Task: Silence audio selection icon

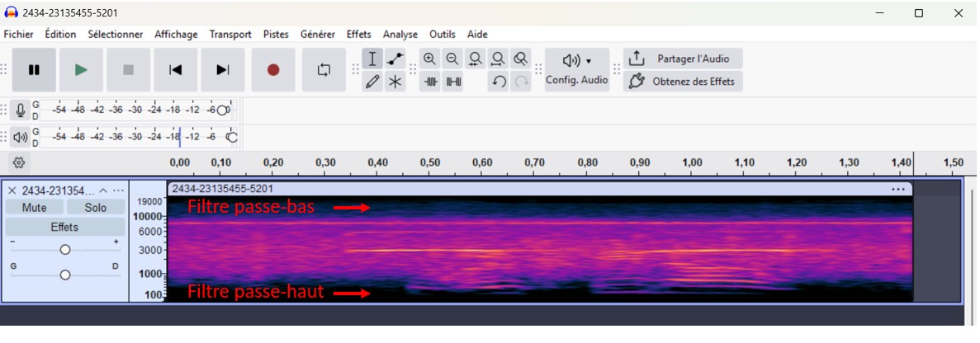Action: point(452,82)
